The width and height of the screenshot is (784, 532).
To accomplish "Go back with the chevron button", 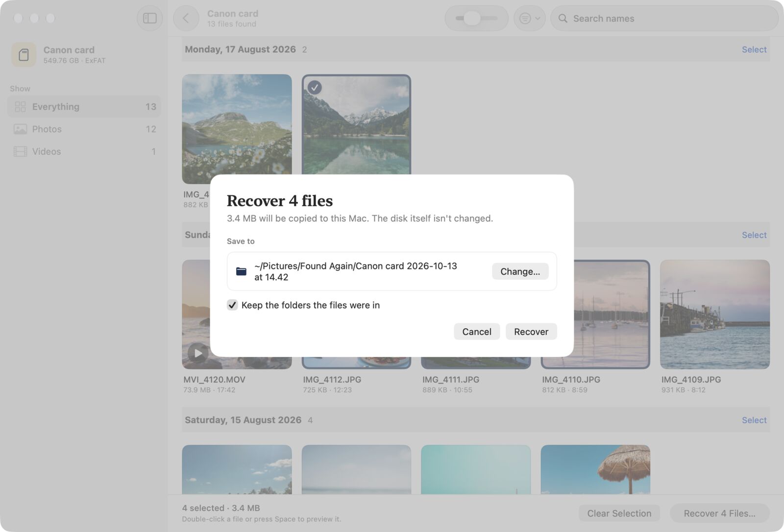I will [186, 18].
